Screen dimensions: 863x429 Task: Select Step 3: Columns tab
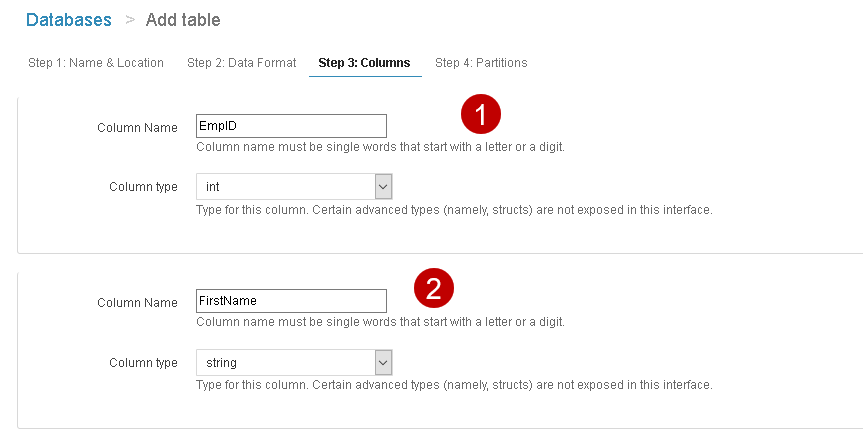[x=364, y=63]
